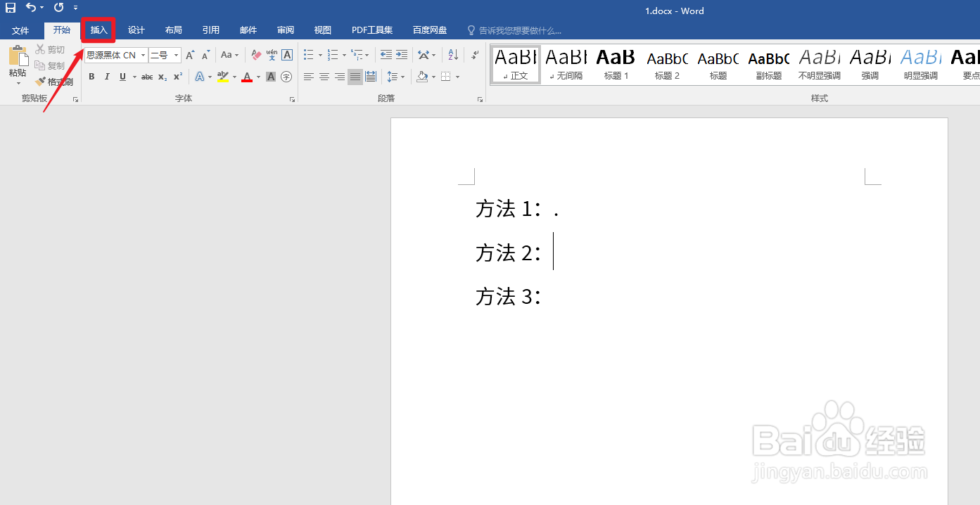Toggle subscript formatting

(x=163, y=77)
